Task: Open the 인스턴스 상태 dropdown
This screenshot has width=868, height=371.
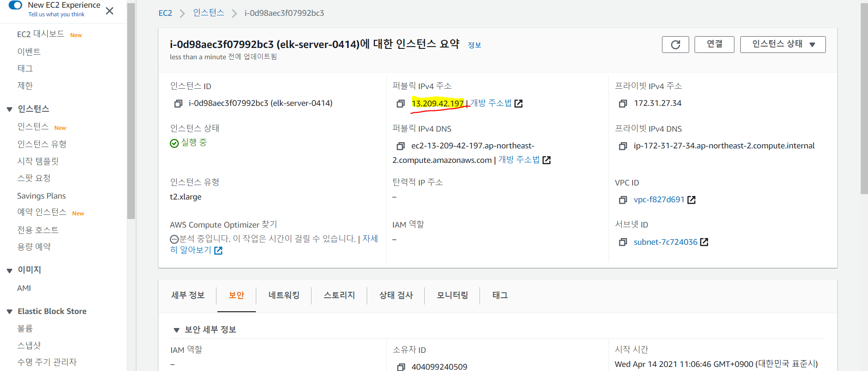Action: [x=782, y=44]
